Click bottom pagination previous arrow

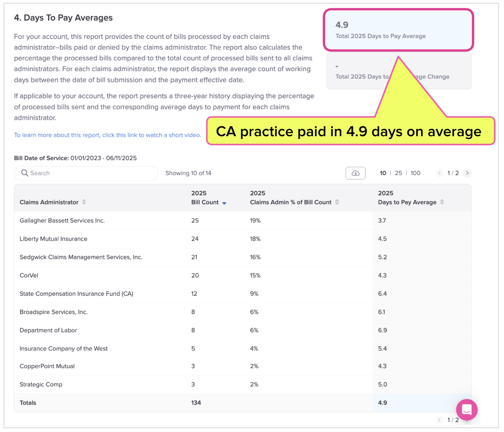[x=439, y=420]
